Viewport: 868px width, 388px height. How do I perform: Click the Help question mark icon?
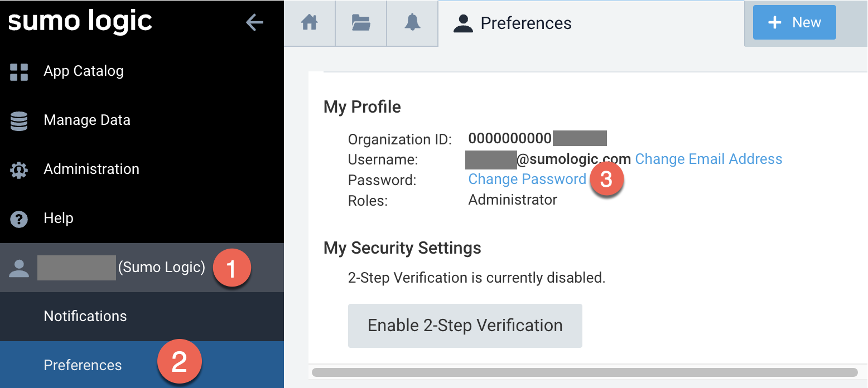pyautogui.click(x=19, y=219)
